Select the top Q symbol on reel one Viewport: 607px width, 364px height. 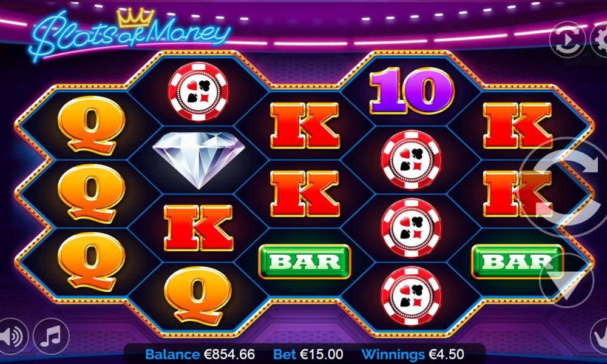[x=92, y=124]
